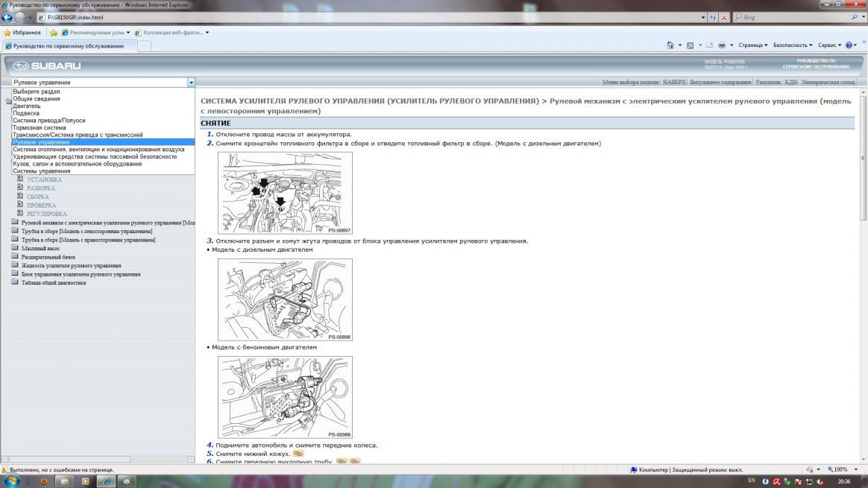This screenshot has height=488, width=868.
Task: Click the 'Указатель' link
Action: pyautogui.click(x=768, y=83)
